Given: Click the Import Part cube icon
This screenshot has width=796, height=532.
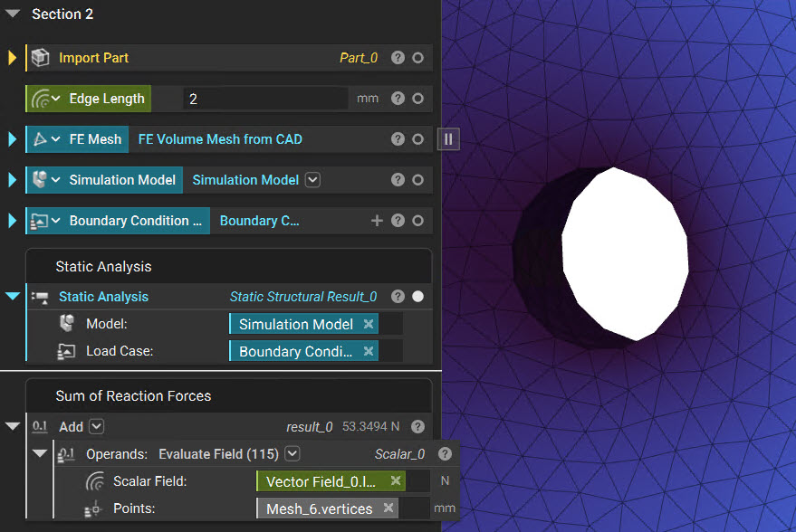Looking at the screenshot, I should click(40, 58).
